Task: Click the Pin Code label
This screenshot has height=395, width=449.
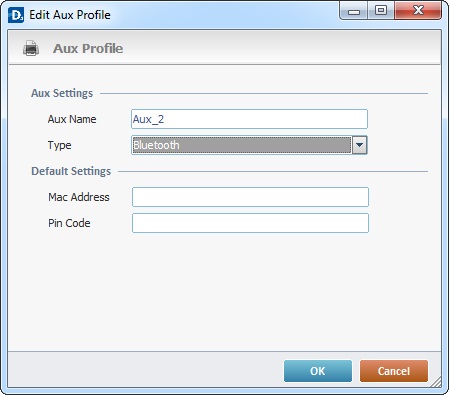Action: coord(69,223)
